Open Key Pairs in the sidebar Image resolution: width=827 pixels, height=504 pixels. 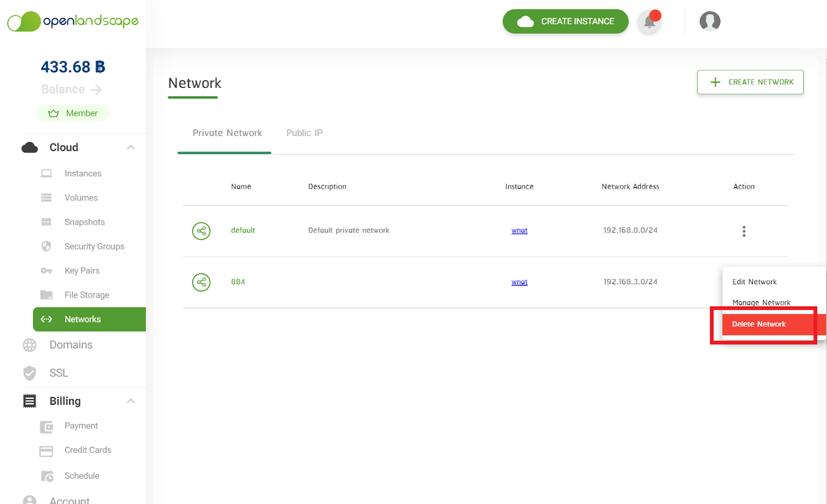(x=82, y=271)
